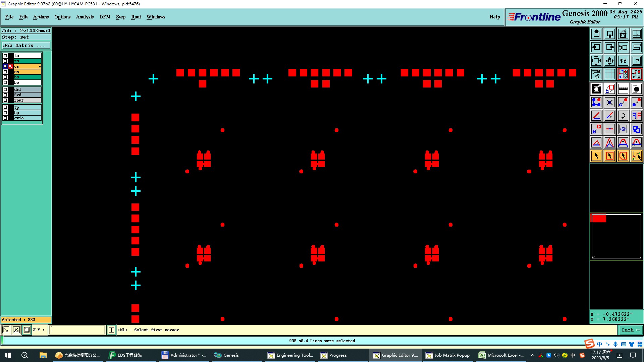Click the pan left view icon
The width and height of the screenshot is (644, 362).
point(596,47)
